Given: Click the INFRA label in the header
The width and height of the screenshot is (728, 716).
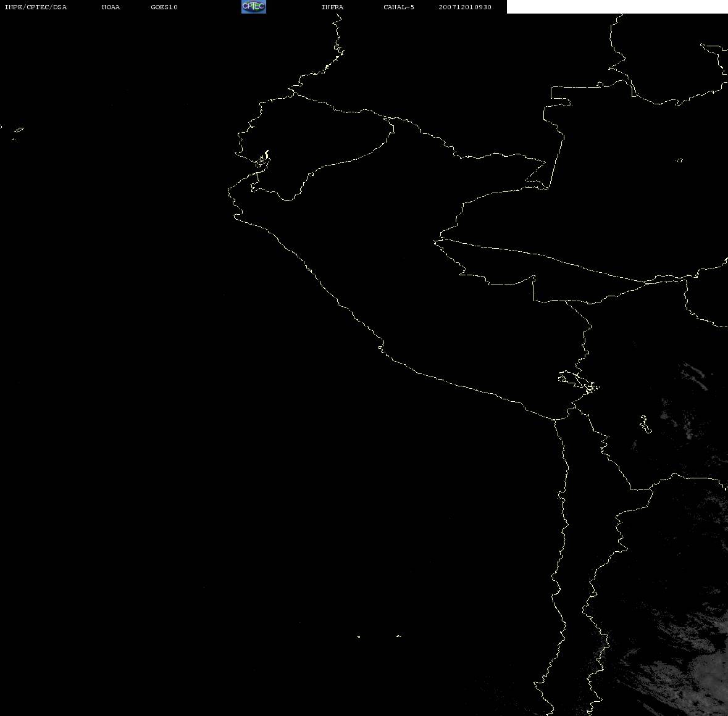Looking at the screenshot, I should point(332,7).
